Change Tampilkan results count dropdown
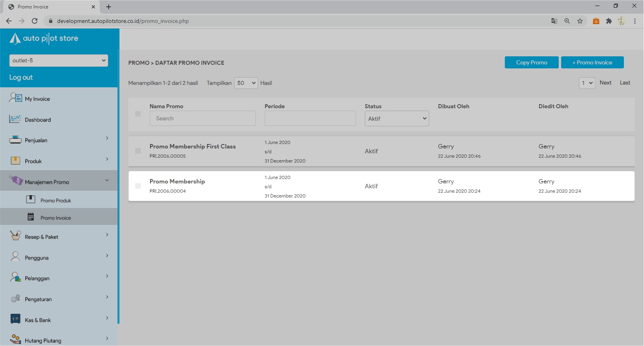 point(246,83)
